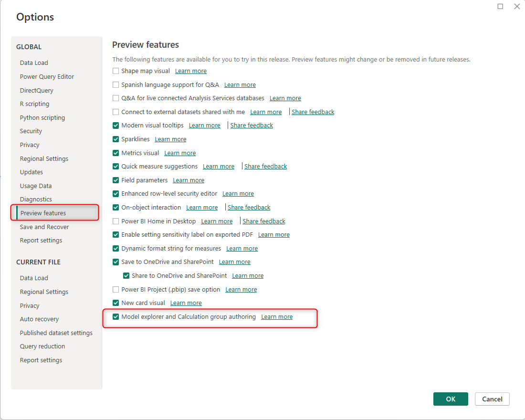Viewport: 525px width, 420px height.
Task: Select Query reduction under Current File
Action: pyautogui.click(x=42, y=346)
